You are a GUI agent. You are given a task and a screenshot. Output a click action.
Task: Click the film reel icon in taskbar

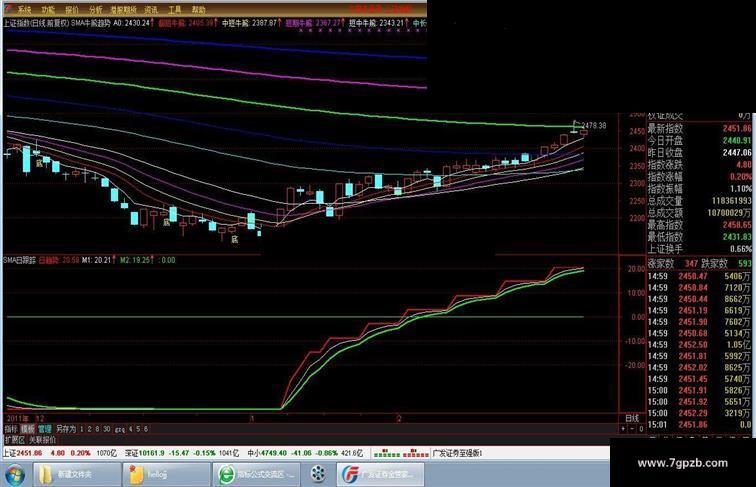coord(318,474)
